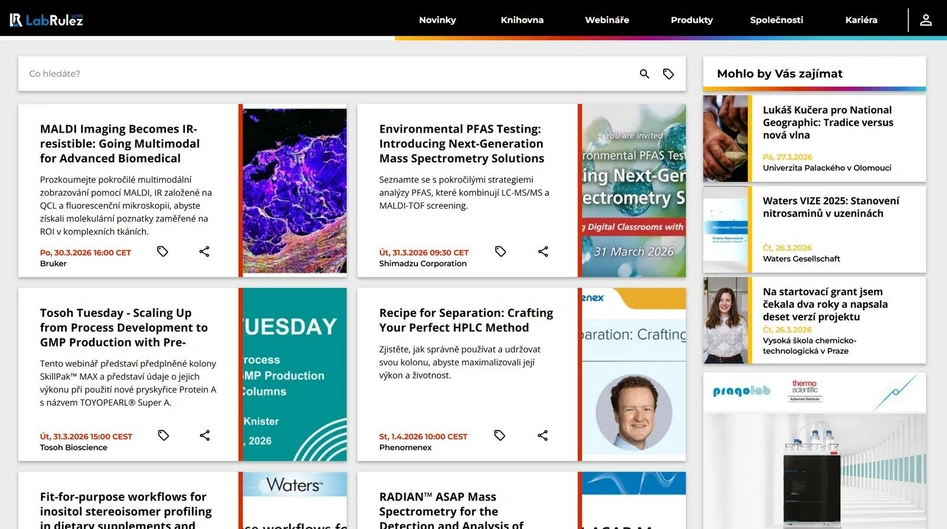
Task: Go to the Knihovna section
Action: click(522, 20)
